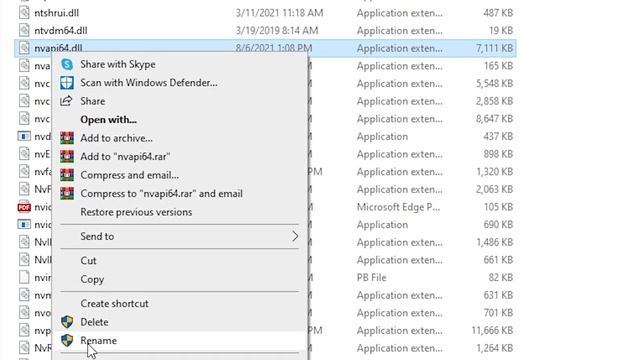The width and height of the screenshot is (640, 360).
Task: Choose Share with Skype
Action: tap(118, 64)
